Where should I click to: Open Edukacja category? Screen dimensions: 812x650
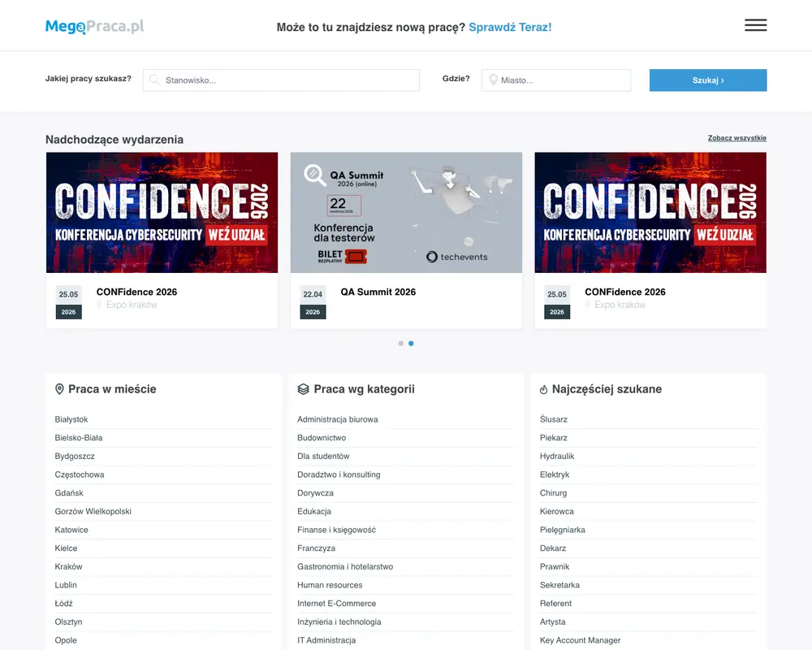click(314, 511)
